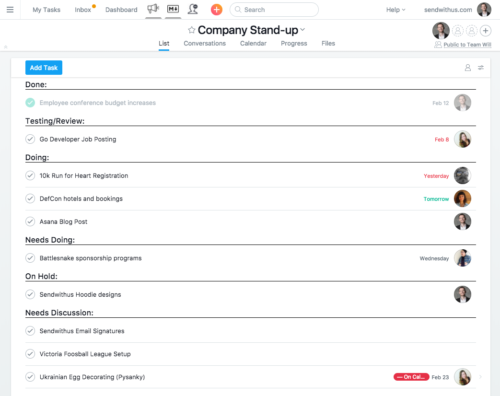
Task: Complete the Go Developer Job Posting task
Action: [x=30, y=139]
